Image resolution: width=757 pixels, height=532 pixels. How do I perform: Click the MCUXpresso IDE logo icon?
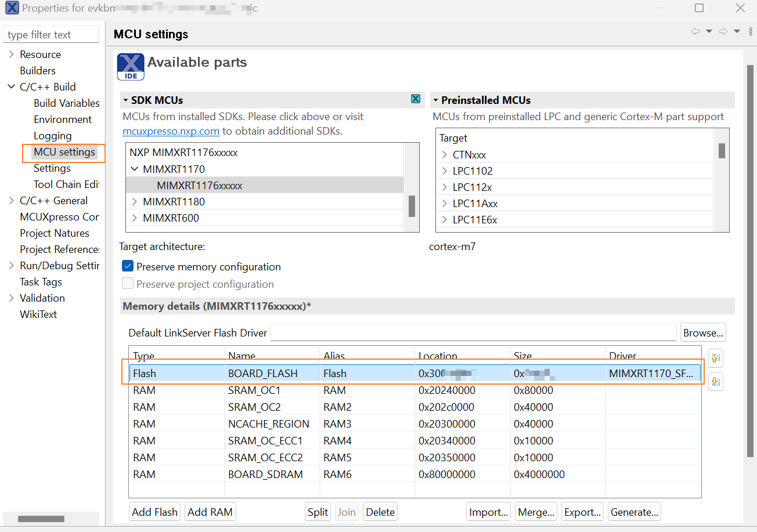[130, 66]
